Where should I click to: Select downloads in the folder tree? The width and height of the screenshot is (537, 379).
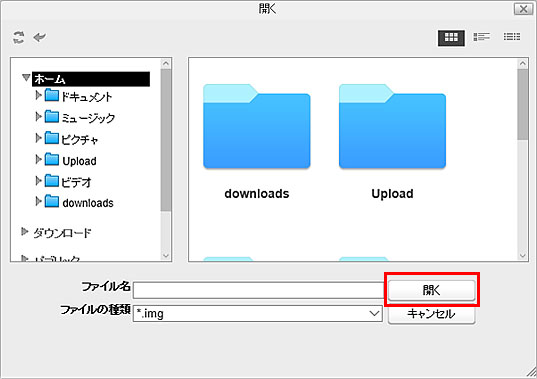click(88, 203)
